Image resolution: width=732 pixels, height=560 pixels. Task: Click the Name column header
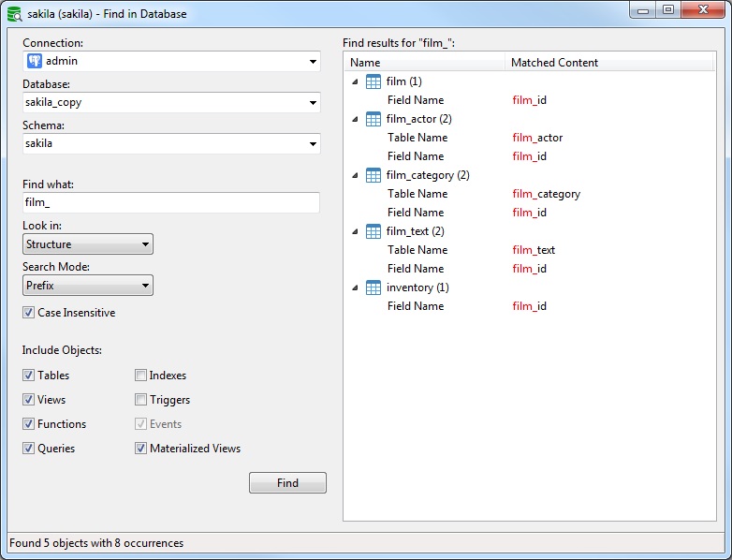click(x=425, y=63)
